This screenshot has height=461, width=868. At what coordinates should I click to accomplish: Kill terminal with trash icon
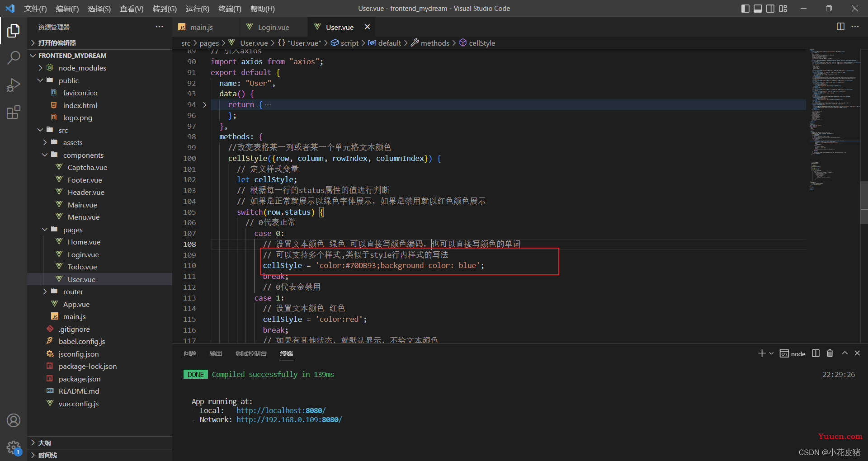click(830, 353)
